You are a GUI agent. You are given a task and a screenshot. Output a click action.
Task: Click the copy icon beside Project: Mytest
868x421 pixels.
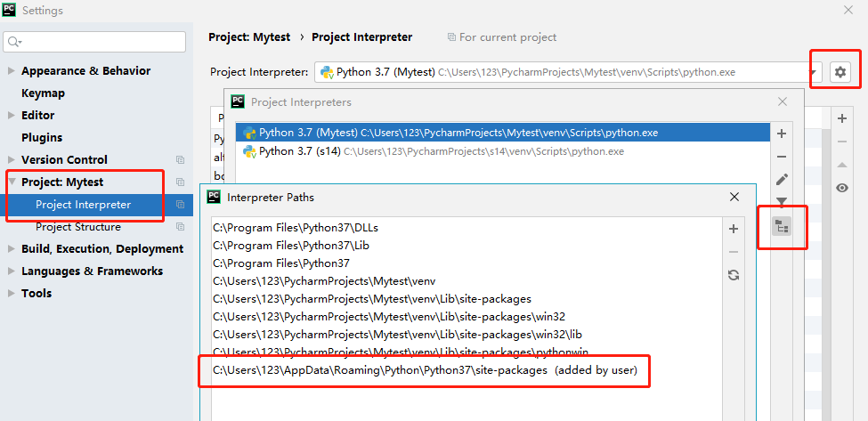180,182
